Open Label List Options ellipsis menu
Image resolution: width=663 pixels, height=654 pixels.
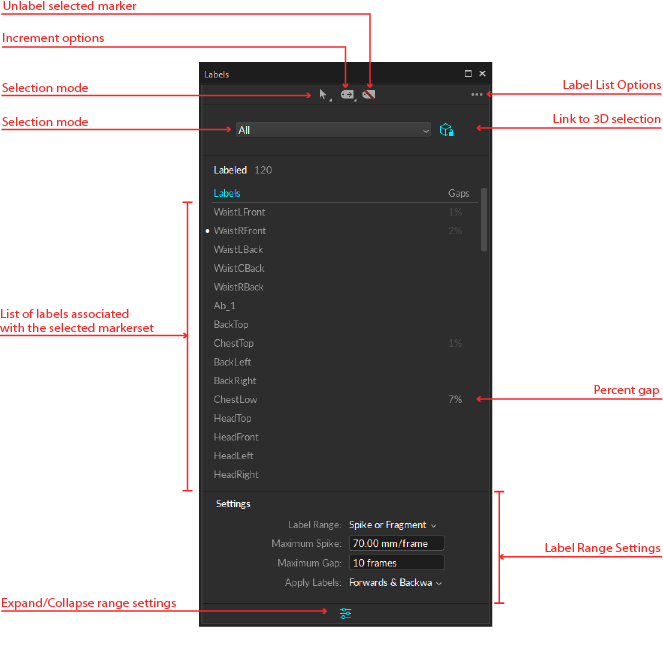[x=477, y=95]
